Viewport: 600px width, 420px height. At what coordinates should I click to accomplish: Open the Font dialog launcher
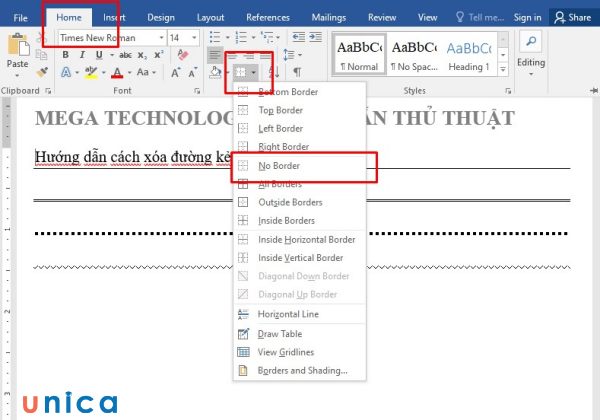197,91
